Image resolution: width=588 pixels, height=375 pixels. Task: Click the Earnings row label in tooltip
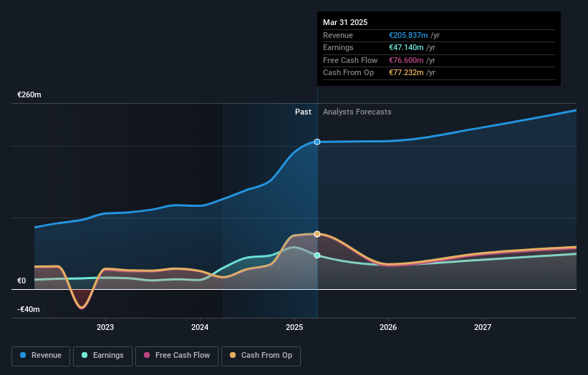(338, 47)
